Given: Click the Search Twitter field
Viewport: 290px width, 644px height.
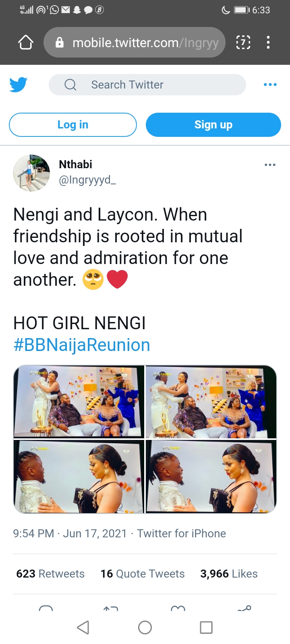Looking at the screenshot, I should (x=147, y=85).
